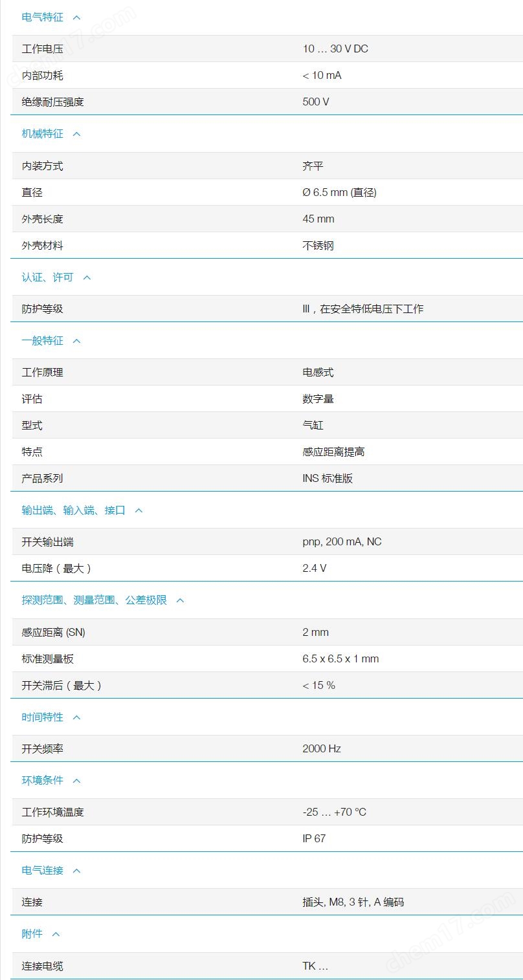Screen dimensions: 523x980
Task: Select the 开关滞后（最大）row label
Action: tap(62, 686)
